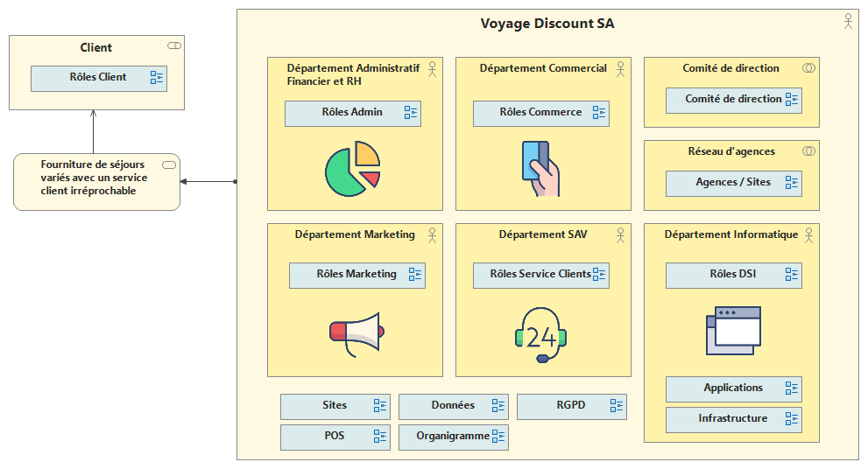Open the Rôles Admin diagram link
868x469 pixels.
coord(352,113)
